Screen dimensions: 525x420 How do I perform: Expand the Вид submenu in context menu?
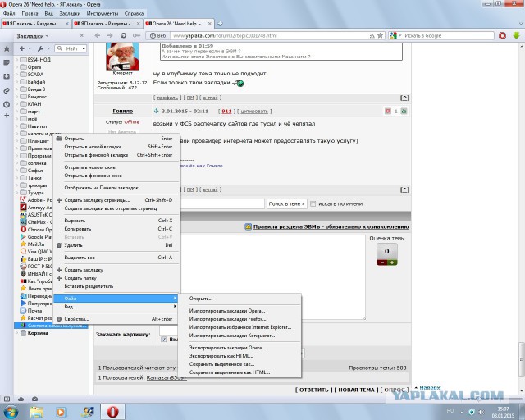tap(116, 307)
